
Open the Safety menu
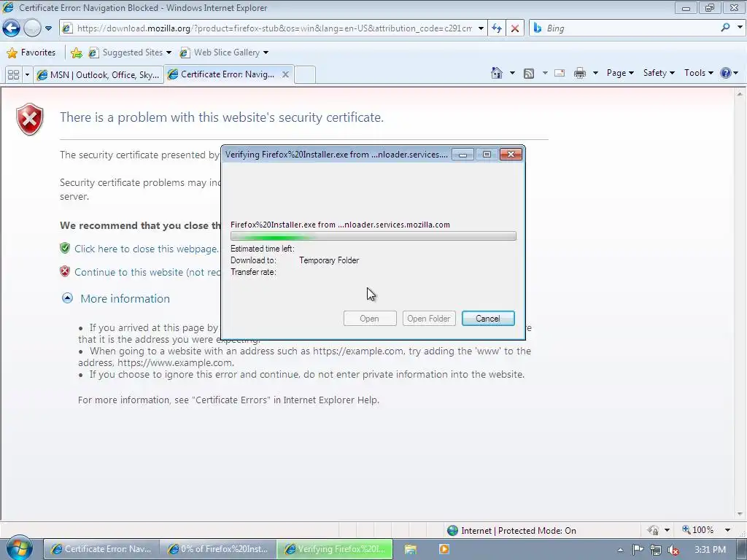659,73
